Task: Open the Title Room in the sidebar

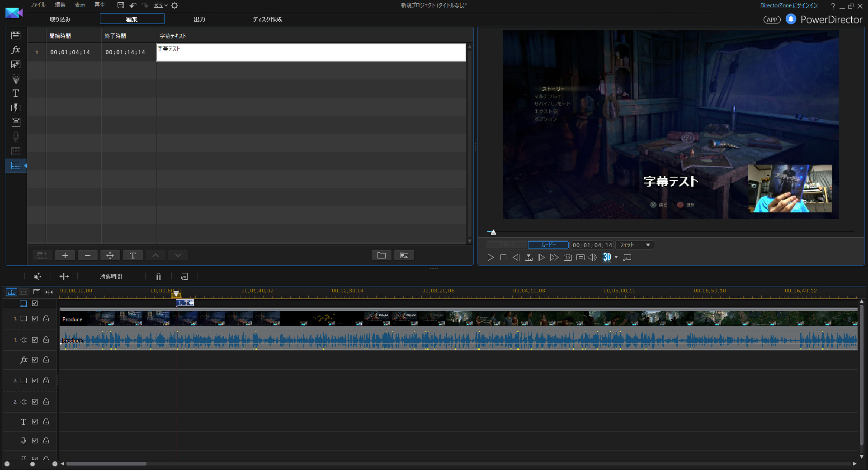Action: (x=16, y=93)
